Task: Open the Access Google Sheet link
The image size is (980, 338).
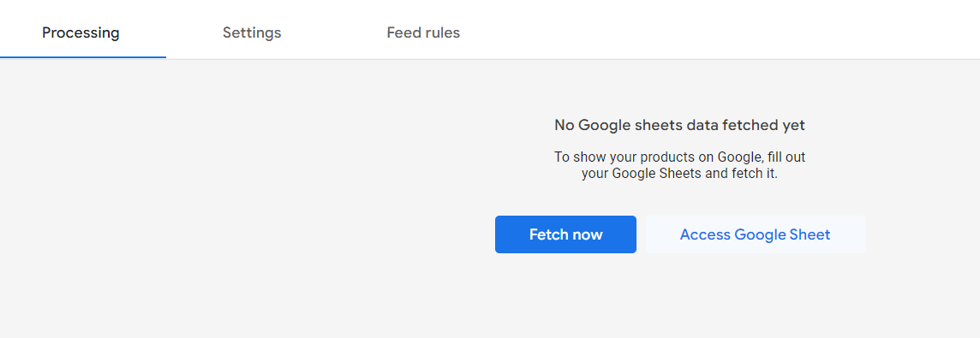Action: coord(755,234)
